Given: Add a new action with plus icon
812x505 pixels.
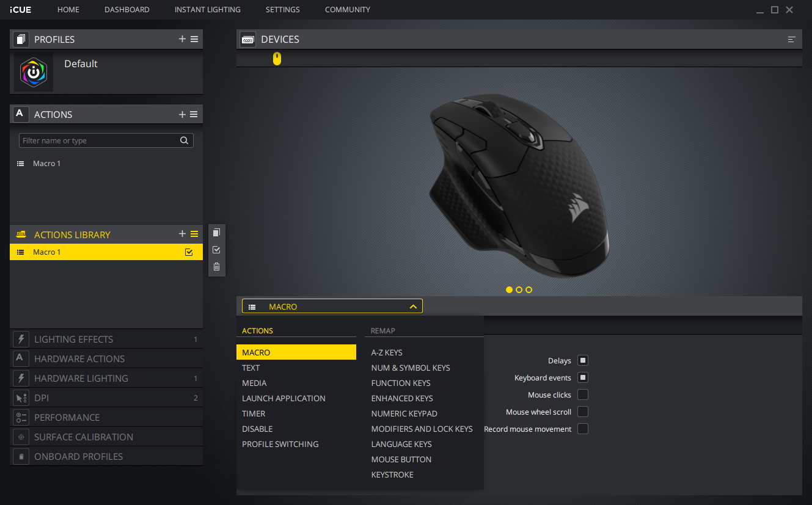Looking at the screenshot, I should (x=182, y=114).
